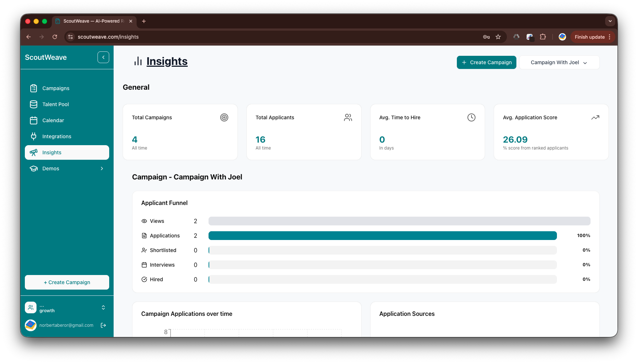Reload the page with the refresh icon
The width and height of the screenshot is (638, 364).
pos(55,37)
